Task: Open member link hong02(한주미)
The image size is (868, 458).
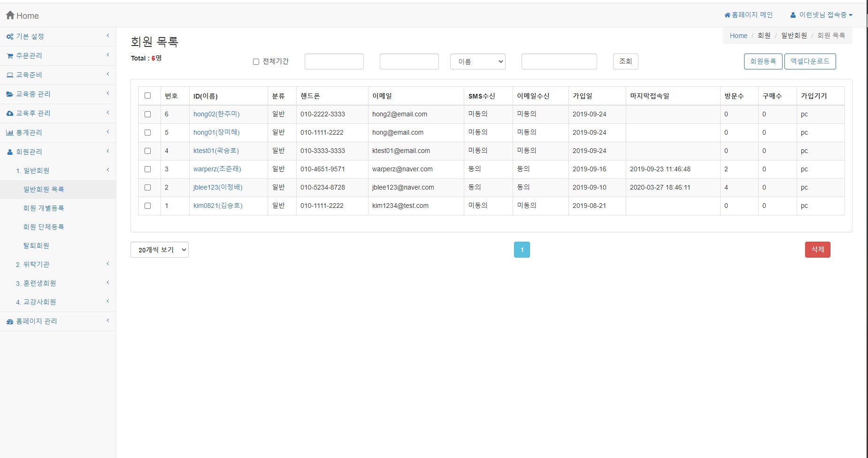Action: [x=216, y=114]
